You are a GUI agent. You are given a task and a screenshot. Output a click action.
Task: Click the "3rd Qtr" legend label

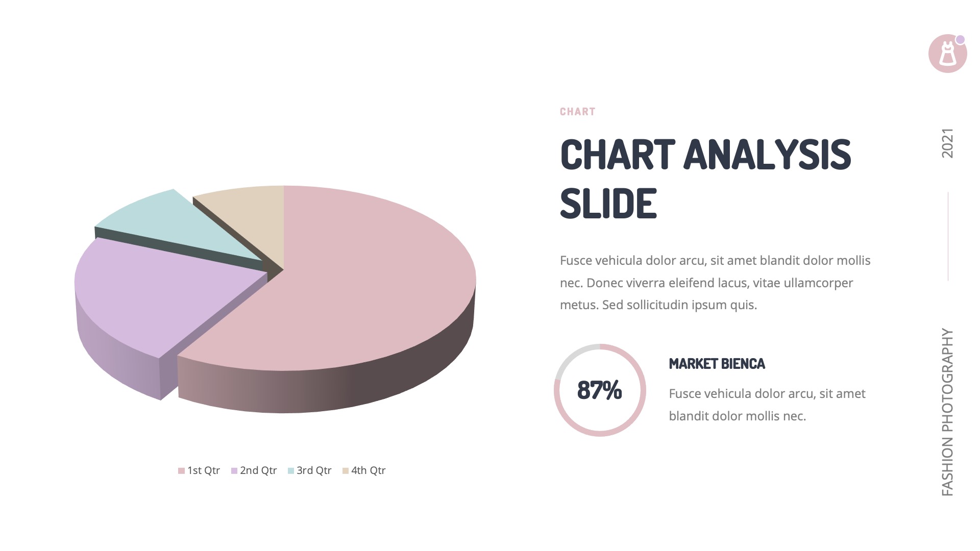[x=314, y=470]
